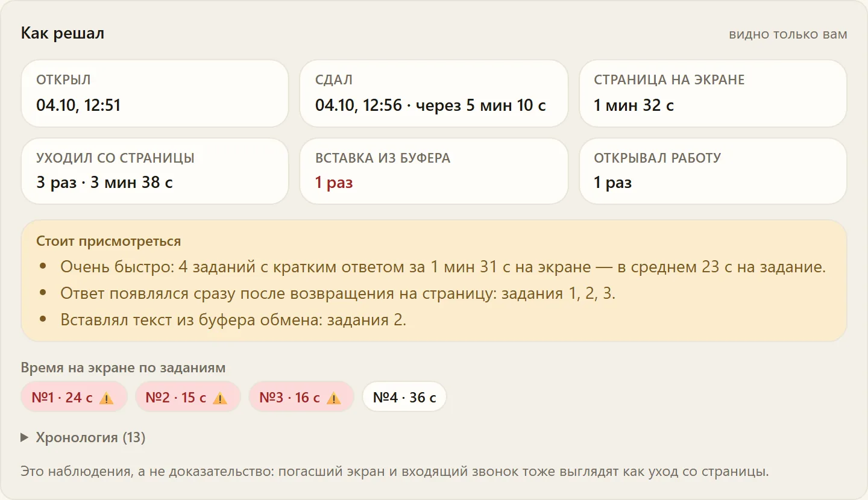Click the warning icon on №2 chip
The width and height of the screenshot is (868, 500).
pyautogui.click(x=220, y=398)
